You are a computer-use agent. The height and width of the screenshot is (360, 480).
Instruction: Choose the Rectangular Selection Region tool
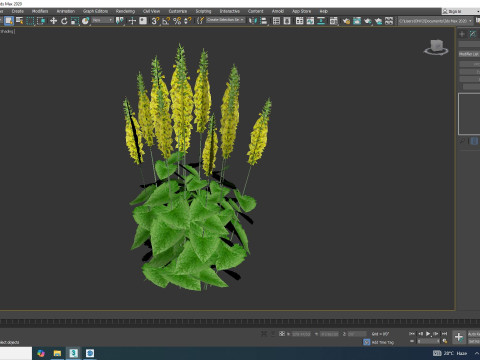(x=30, y=21)
